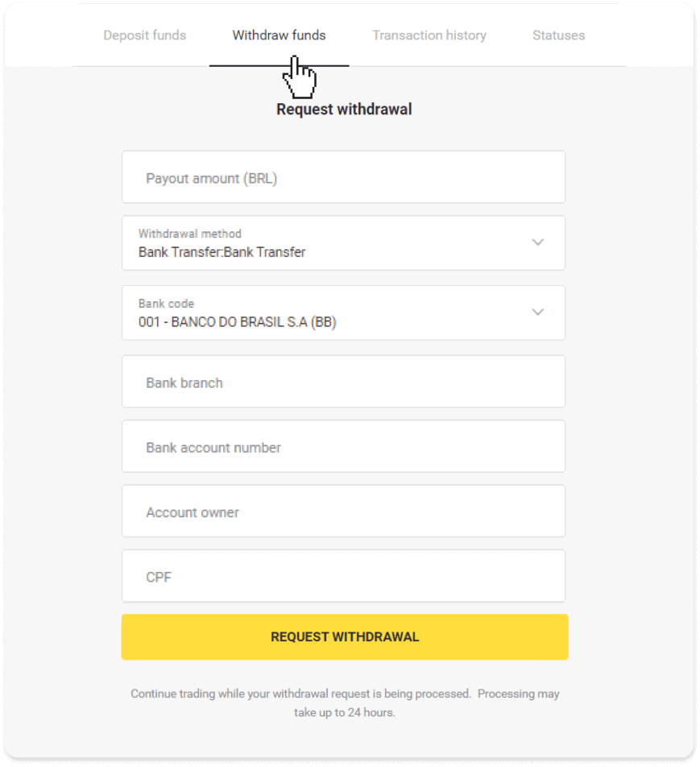Click the Payout amount (BRL) field
700x767 pixels.
[344, 177]
